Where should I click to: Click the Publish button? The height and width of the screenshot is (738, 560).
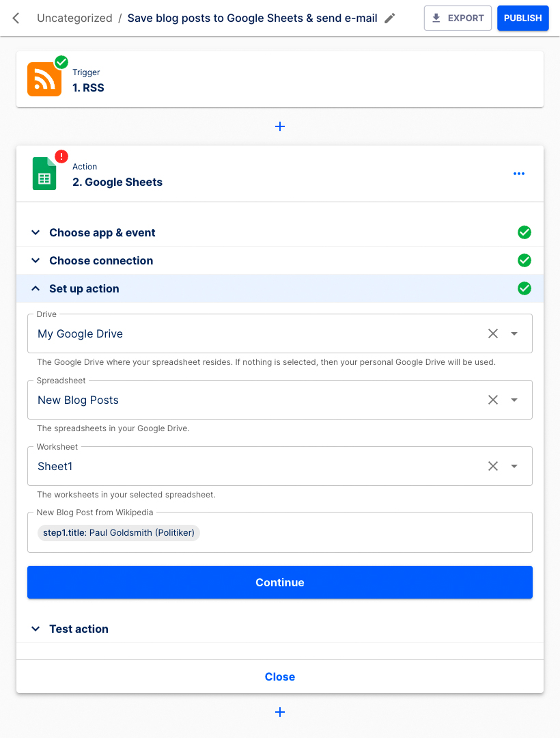pos(522,18)
